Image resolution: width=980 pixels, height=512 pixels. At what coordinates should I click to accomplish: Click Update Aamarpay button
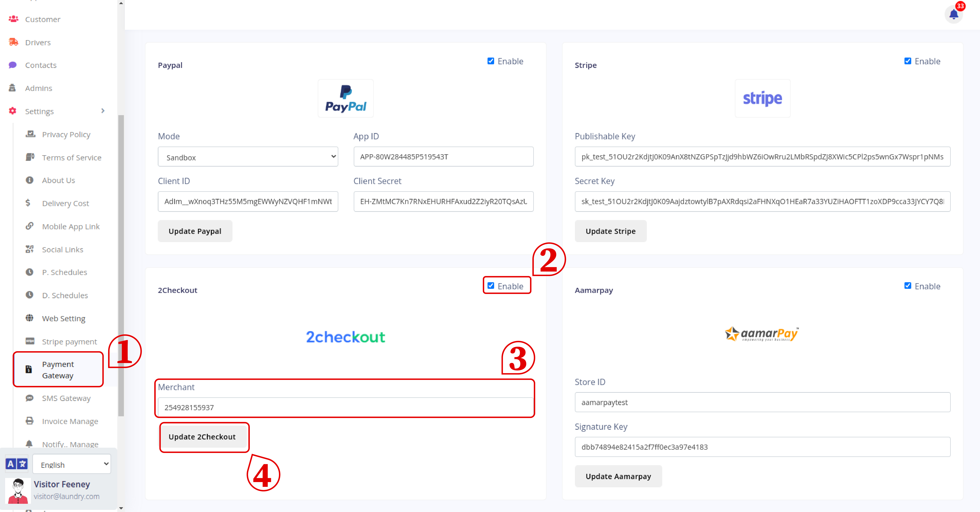point(618,476)
